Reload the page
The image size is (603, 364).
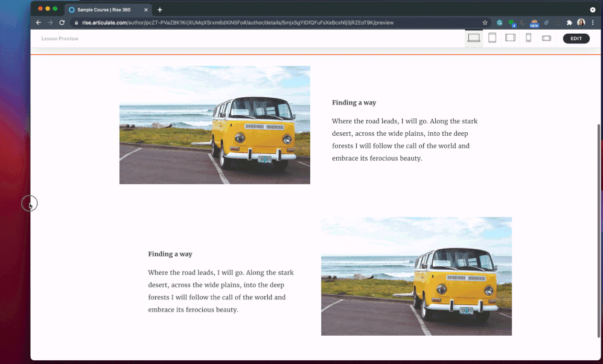62,22
